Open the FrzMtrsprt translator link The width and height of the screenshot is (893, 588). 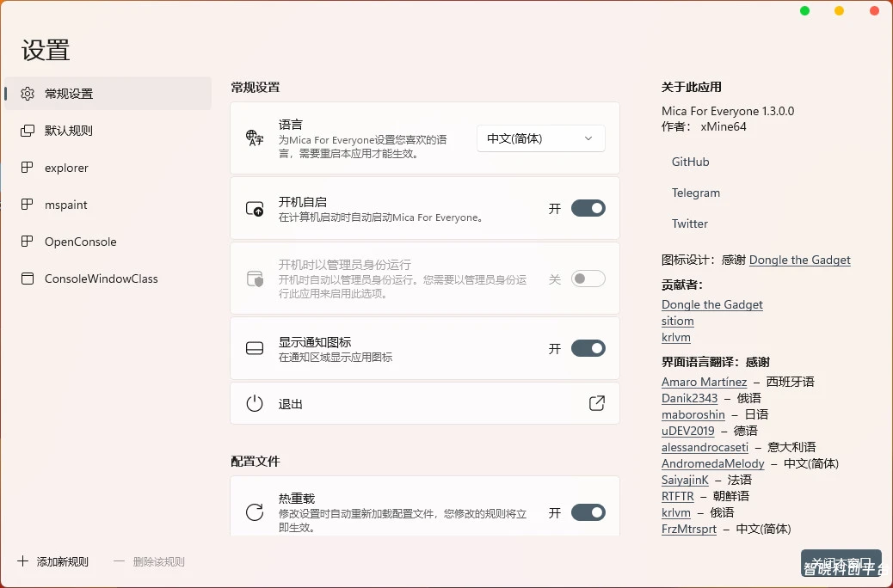tap(688, 529)
